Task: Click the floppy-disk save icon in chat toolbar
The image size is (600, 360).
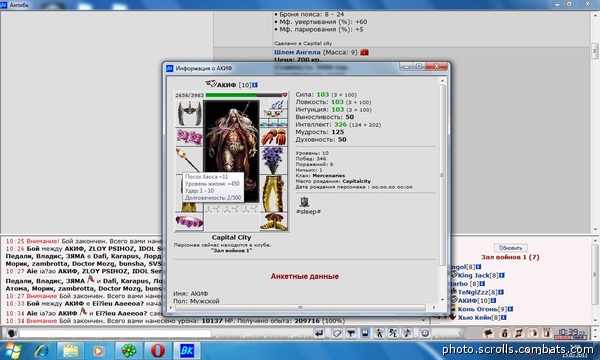Action: pos(365,333)
